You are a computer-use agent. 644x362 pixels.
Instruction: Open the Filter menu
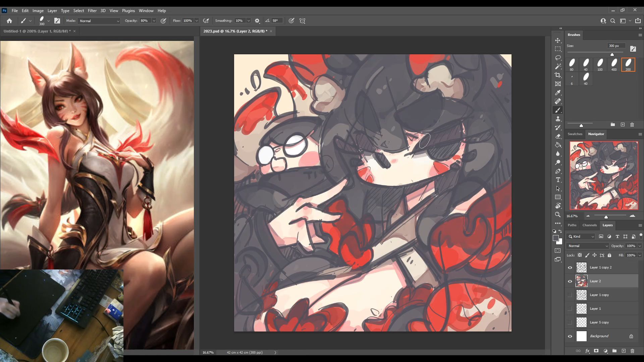(92, 11)
